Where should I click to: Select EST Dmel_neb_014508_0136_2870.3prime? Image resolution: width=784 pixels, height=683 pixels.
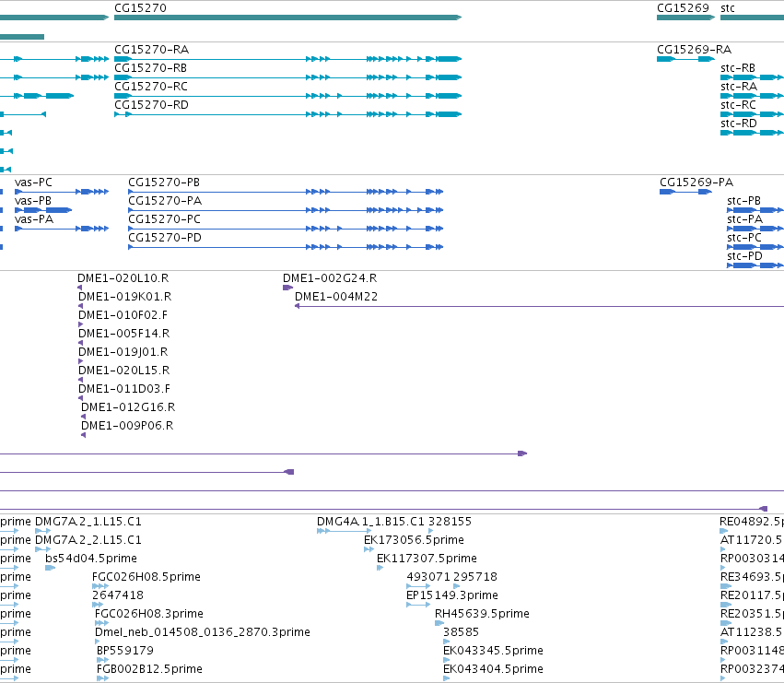(x=97, y=642)
